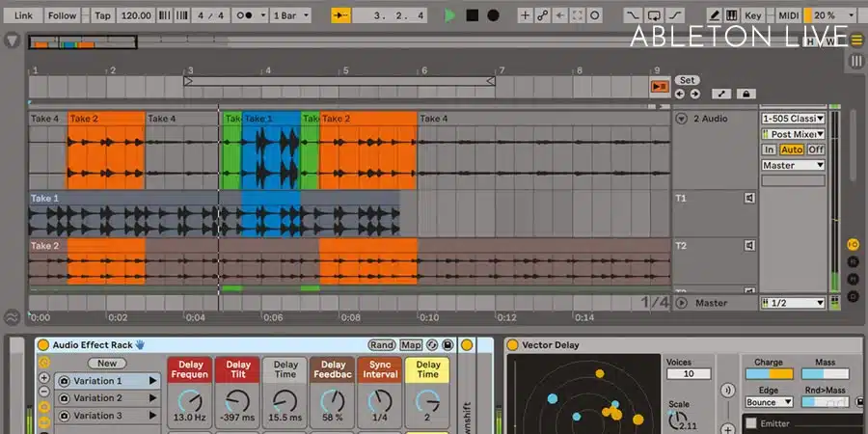Switch monitoring to Off

(815, 149)
